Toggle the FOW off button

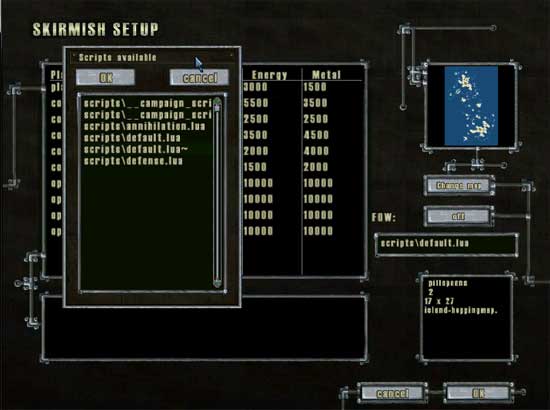458,216
